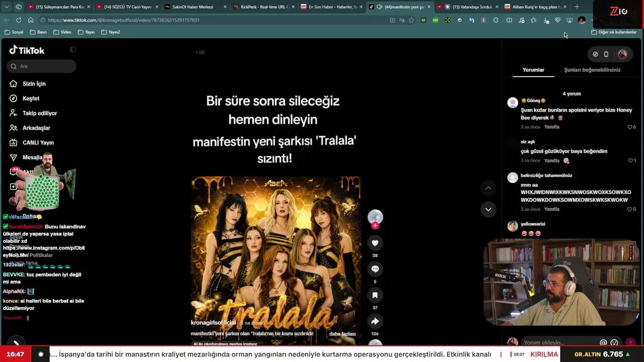Open the Yayın2 bookmarks folder

[x=111, y=32]
